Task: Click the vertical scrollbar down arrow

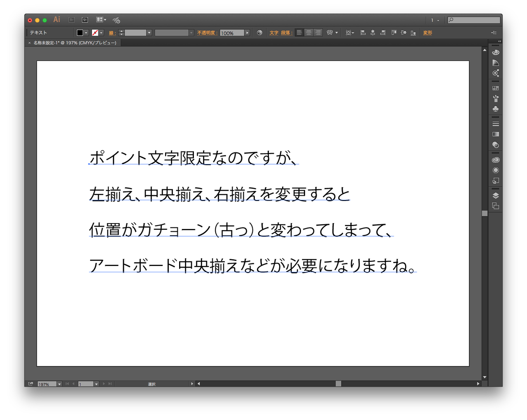Action: (x=485, y=377)
